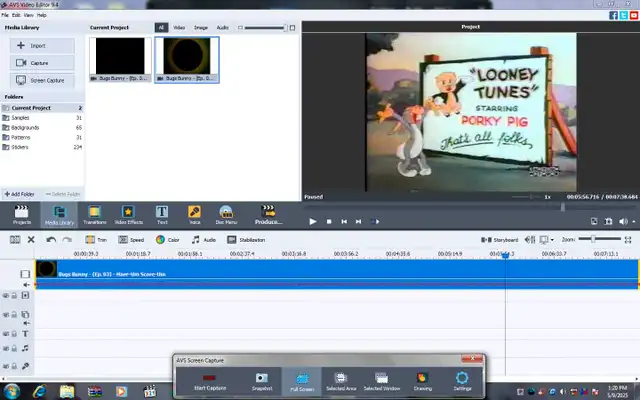Switch to Storyboard view

[500, 240]
